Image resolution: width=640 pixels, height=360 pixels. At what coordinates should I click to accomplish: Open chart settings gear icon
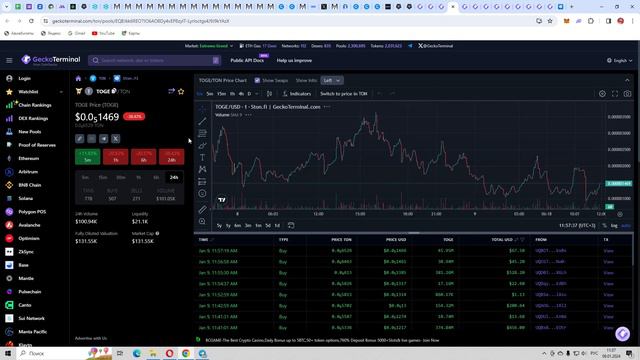pos(602,94)
